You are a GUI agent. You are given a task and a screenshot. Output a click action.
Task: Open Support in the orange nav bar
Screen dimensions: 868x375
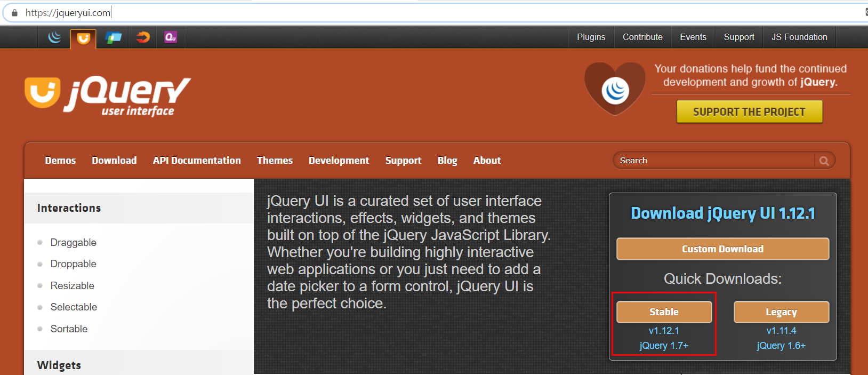click(x=403, y=161)
